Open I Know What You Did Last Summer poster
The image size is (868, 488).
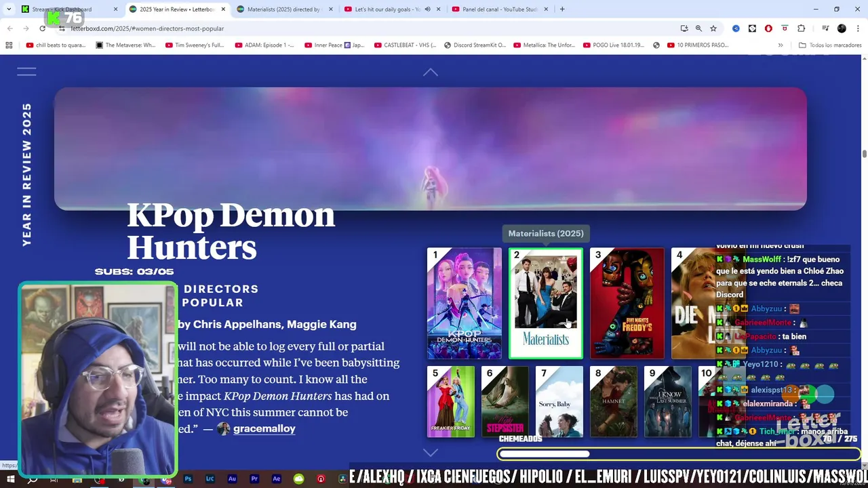point(668,402)
